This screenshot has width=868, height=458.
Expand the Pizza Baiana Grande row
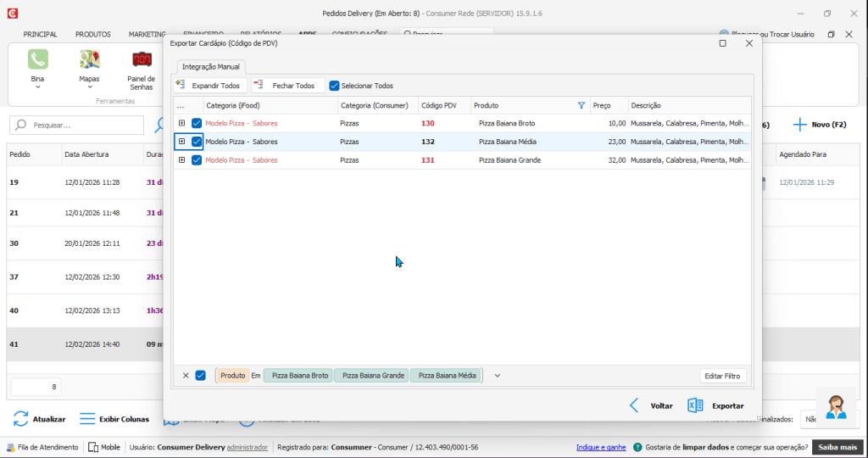click(x=181, y=159)
